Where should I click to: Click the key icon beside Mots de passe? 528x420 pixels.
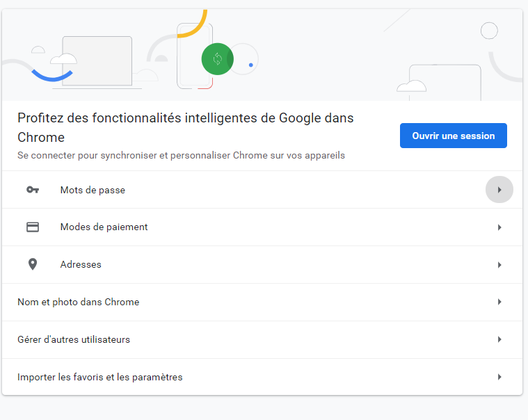pyautogui.click(x=33, y=190)
